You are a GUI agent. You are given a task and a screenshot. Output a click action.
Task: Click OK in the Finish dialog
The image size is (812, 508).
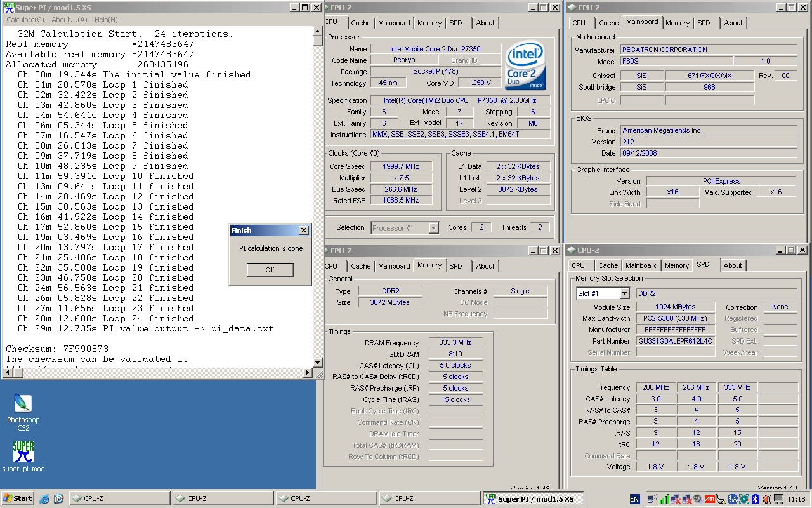pos(270,270)
